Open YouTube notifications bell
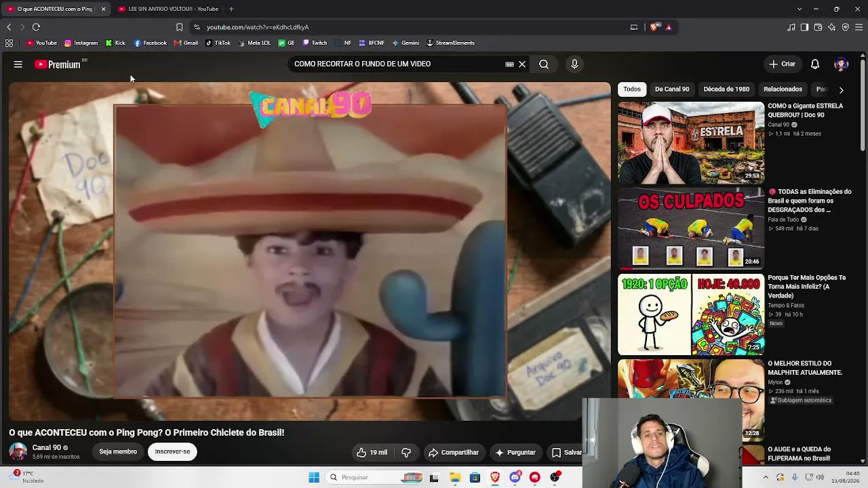 pos(815,64)
